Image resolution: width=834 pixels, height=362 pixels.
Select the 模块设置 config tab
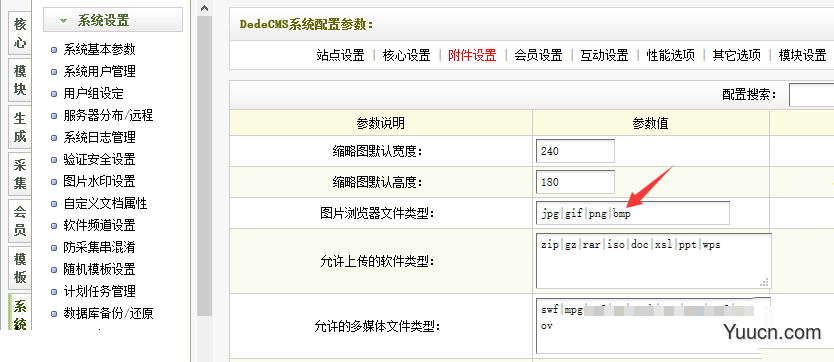(803, 55)
